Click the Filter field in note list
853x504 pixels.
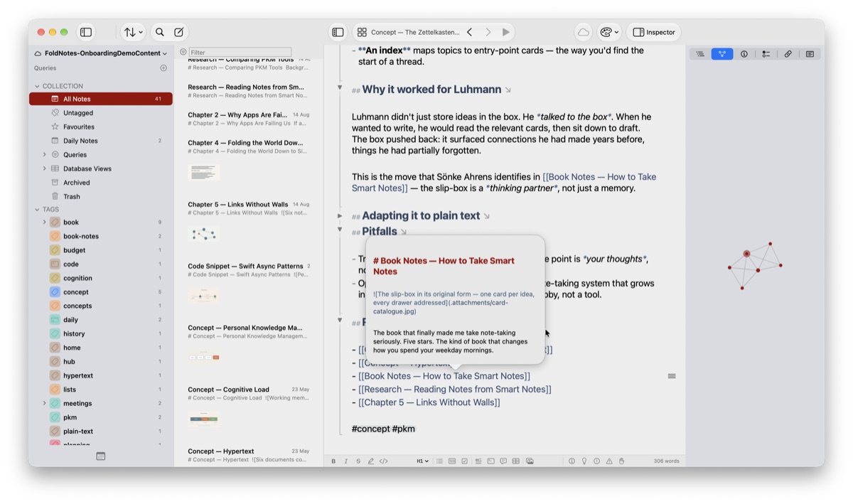pos(240,52)
